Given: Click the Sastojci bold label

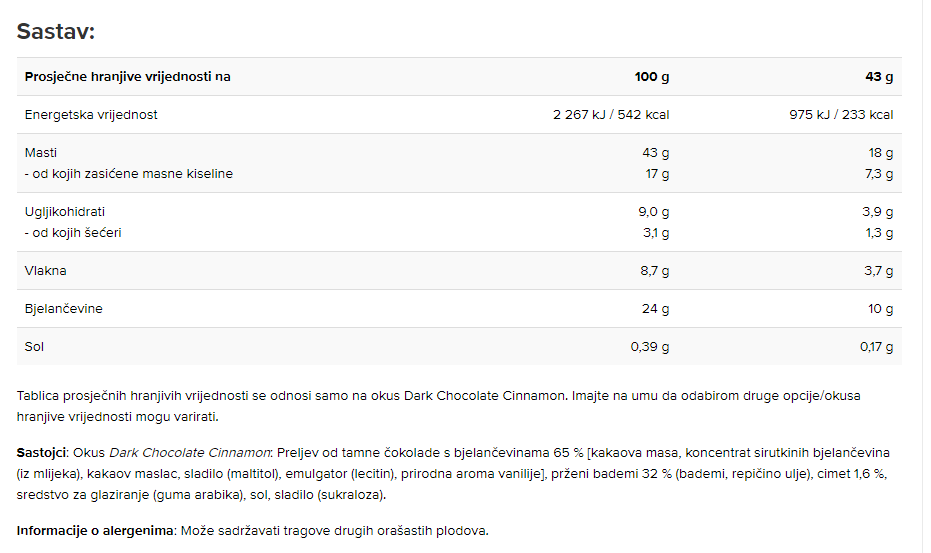Looking at the screenshot, I should coord(41,453).
